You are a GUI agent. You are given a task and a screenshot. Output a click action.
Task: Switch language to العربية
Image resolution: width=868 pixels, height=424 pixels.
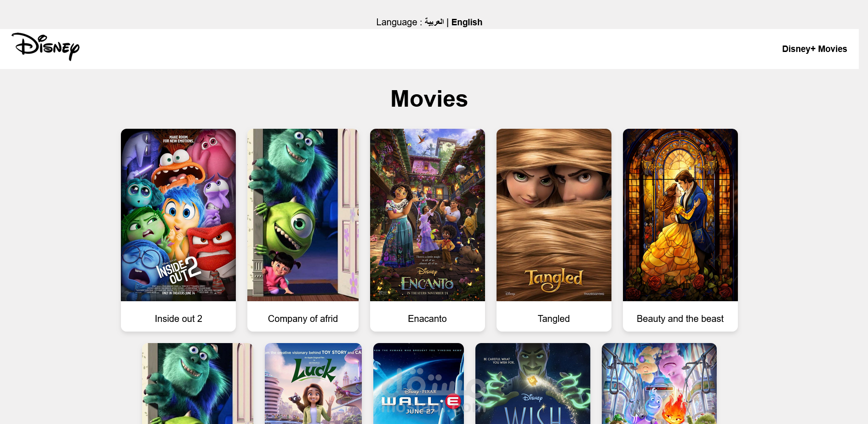tap(434, 22)
